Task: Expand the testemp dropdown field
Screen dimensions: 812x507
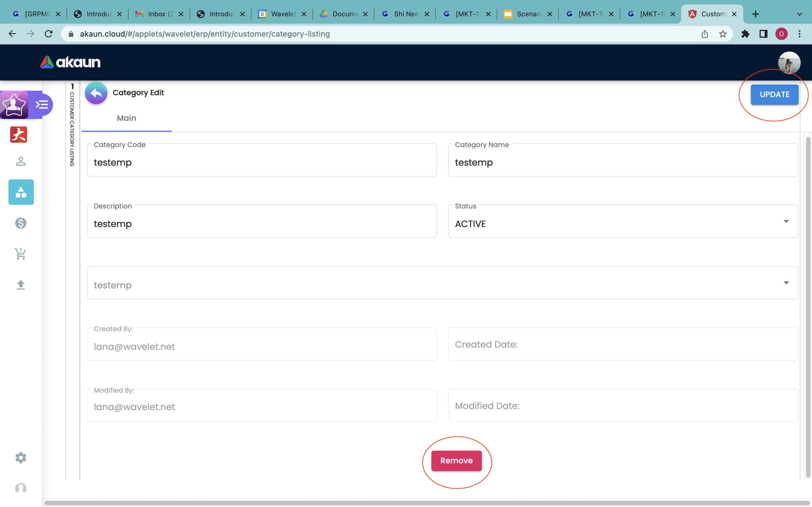Action: [x=786, y=283]
